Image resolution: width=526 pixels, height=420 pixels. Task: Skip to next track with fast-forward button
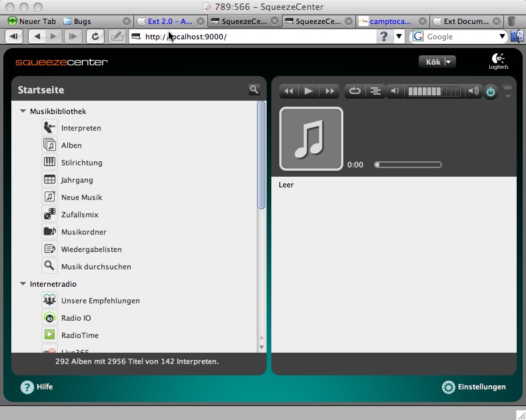click(x=329, y=91)
